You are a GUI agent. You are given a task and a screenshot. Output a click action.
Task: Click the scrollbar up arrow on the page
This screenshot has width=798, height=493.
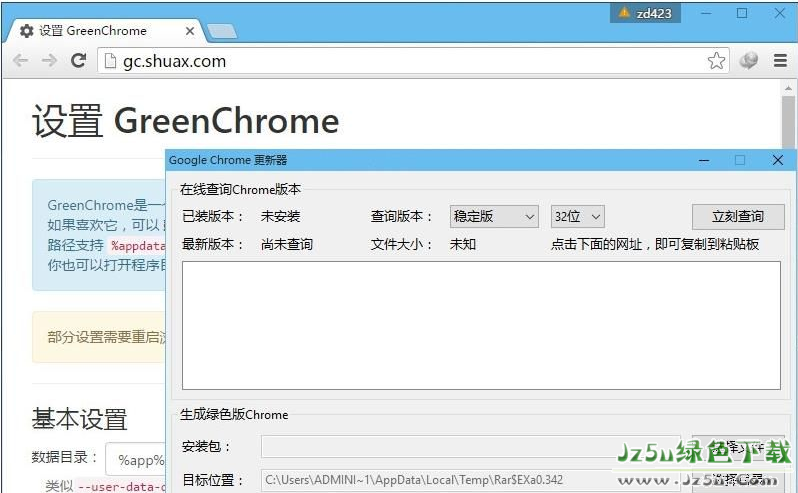click(788, 88)
